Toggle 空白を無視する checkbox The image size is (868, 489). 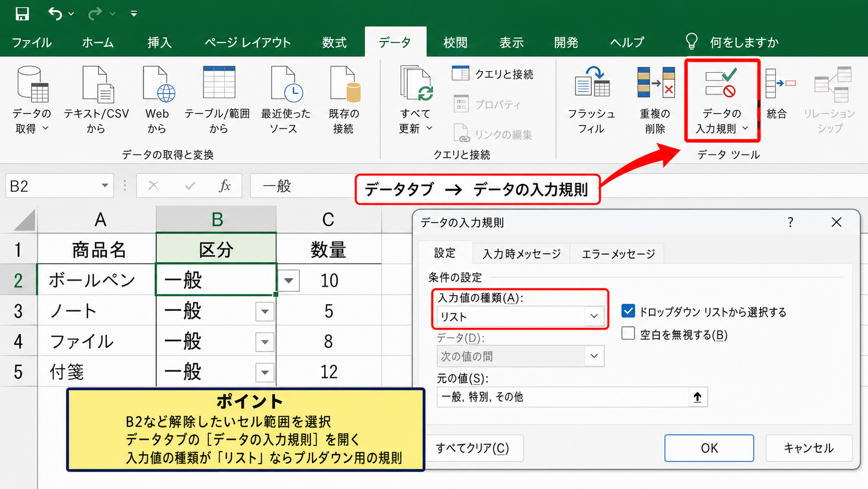[628, 334]
